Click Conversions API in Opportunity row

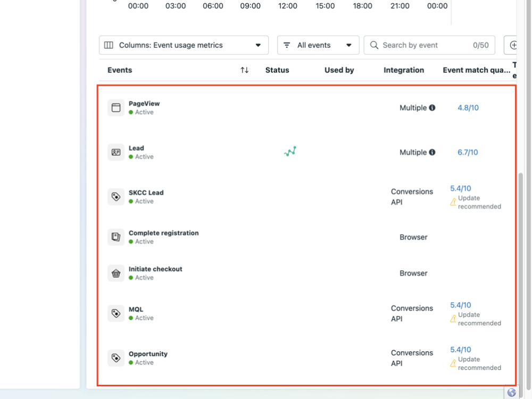pyautogui.click(x=412, y=358)
